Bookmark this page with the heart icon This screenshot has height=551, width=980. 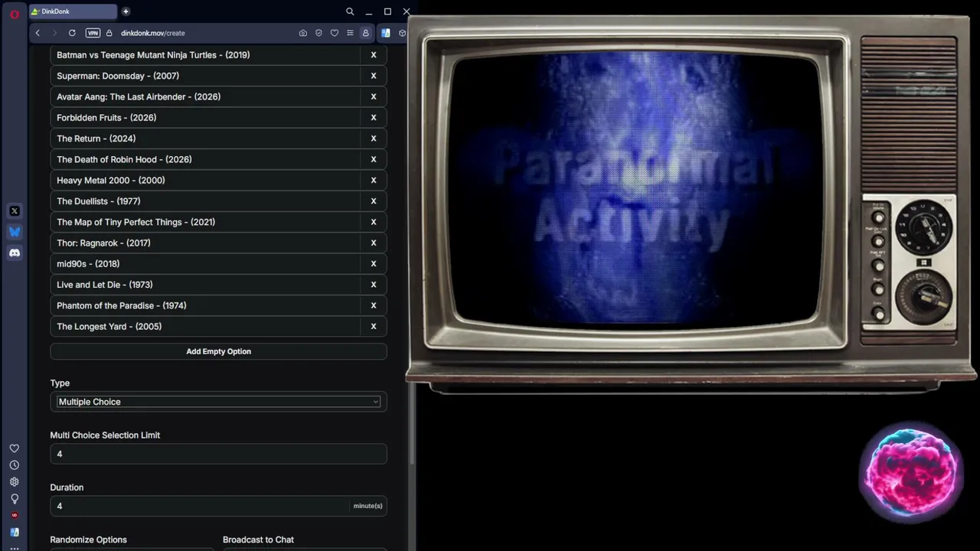coord(335,33)
